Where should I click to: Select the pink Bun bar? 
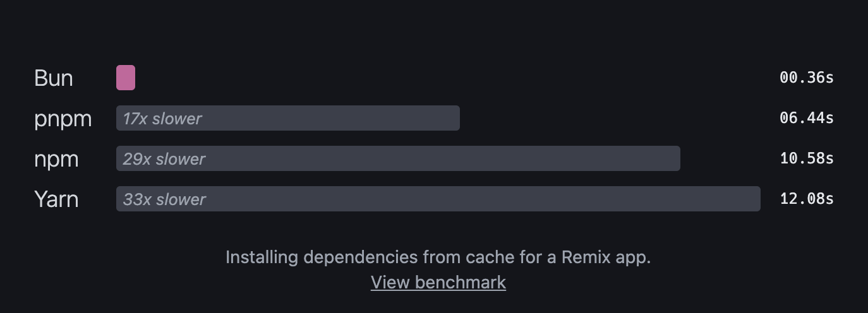(126, 78)
